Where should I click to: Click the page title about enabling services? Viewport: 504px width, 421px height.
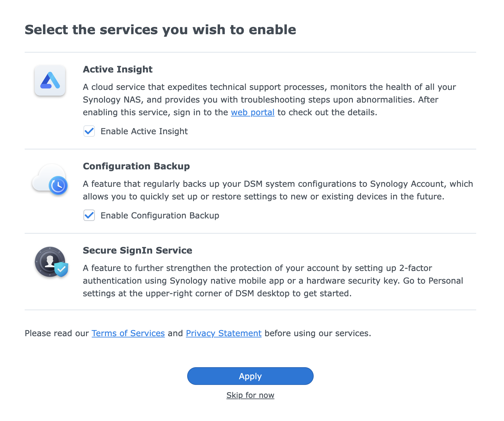click(161, 29)
